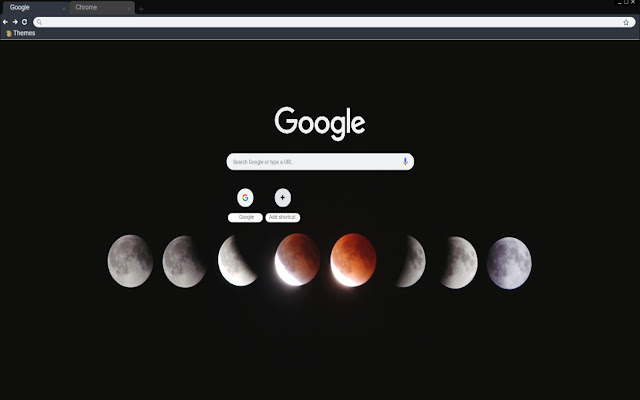The height and width of the screenshot is (400, 640).
Task: Bookmark this page with the star icon
Action: pyautogui.click(x=626, y=22)
